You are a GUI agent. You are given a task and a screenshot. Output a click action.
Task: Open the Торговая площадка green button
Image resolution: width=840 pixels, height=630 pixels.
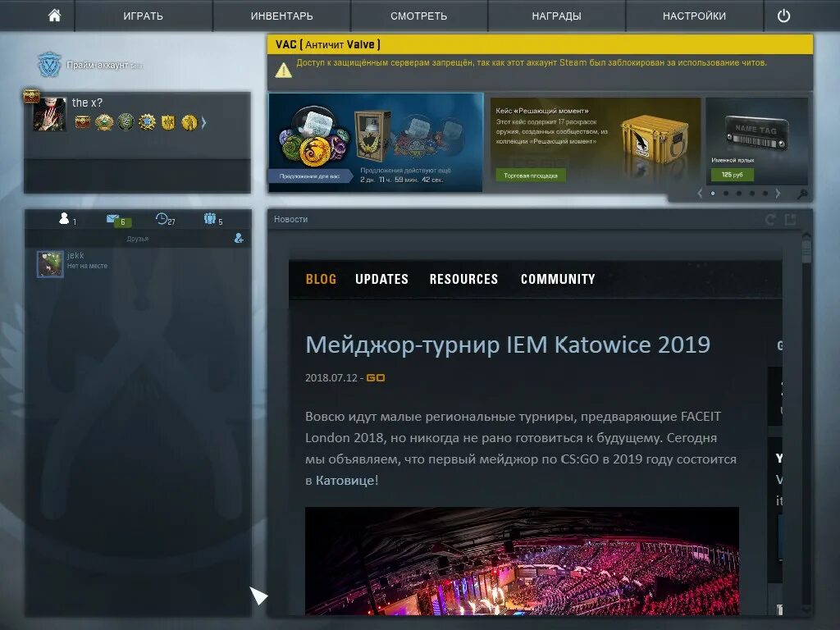point(531,176)
